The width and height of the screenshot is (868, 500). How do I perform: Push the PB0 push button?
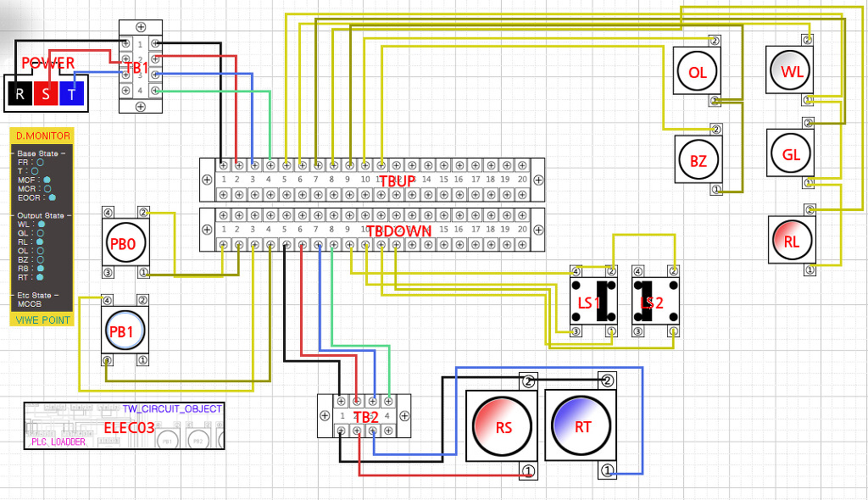coord(125,243)
